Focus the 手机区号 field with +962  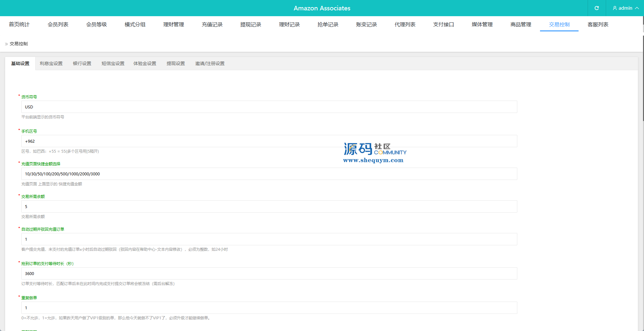(x=269, y=141)
